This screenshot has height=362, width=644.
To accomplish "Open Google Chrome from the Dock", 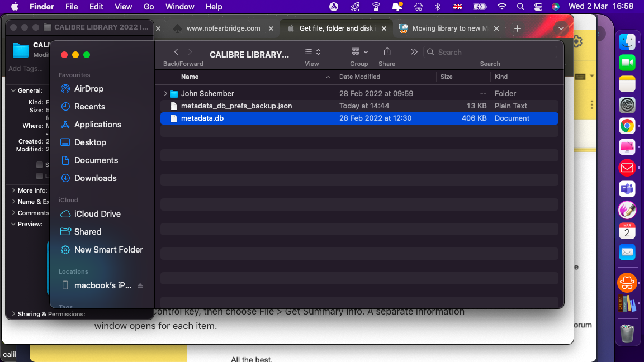I will point(627,126).
